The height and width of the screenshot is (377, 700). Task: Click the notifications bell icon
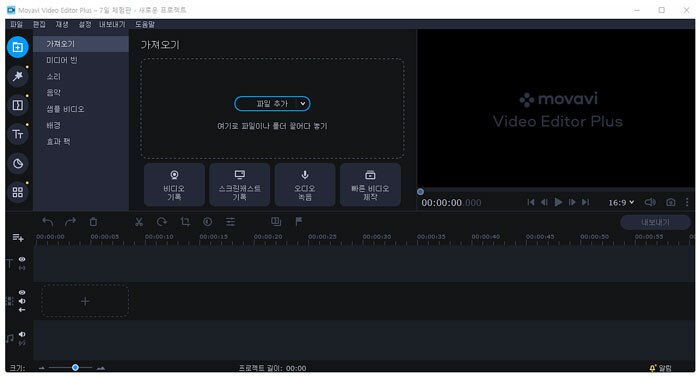652,368
